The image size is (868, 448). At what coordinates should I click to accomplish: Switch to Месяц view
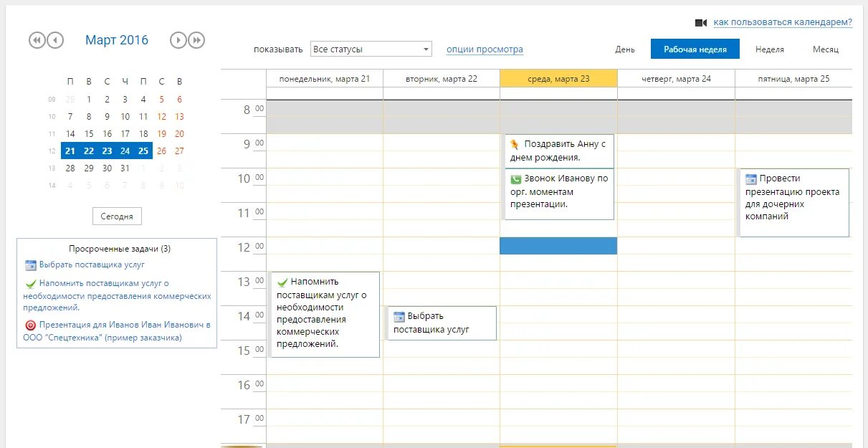click(x=826, y=49)
